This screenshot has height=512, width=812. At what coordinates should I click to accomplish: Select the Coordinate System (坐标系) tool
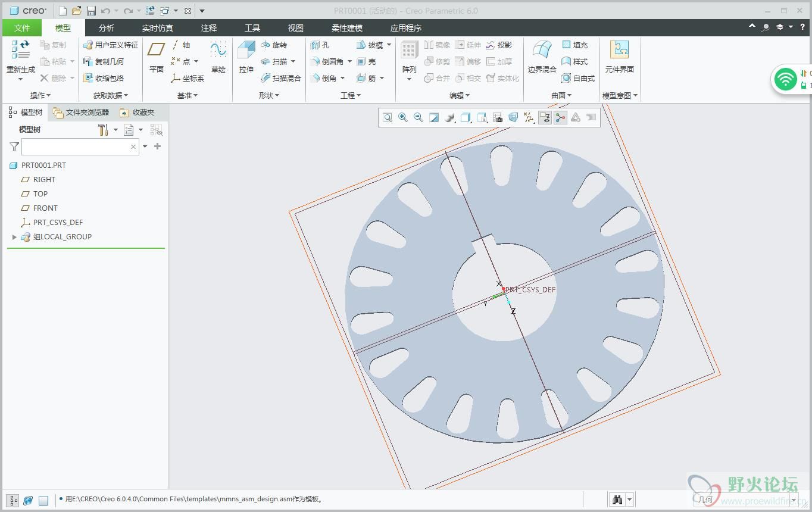coord(187,78)
